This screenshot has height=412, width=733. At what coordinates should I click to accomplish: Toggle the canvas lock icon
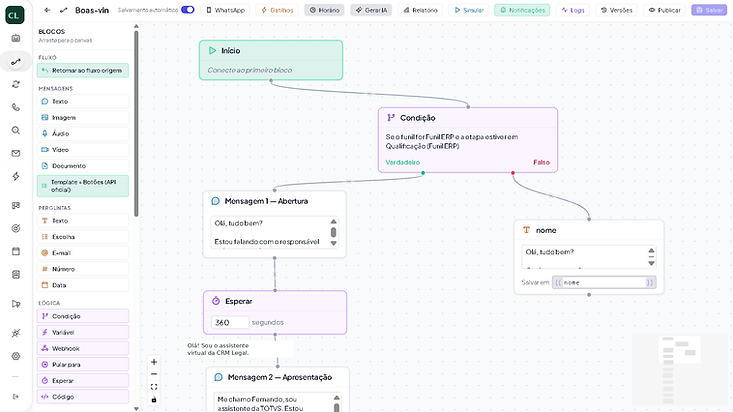tap(154, 399)
